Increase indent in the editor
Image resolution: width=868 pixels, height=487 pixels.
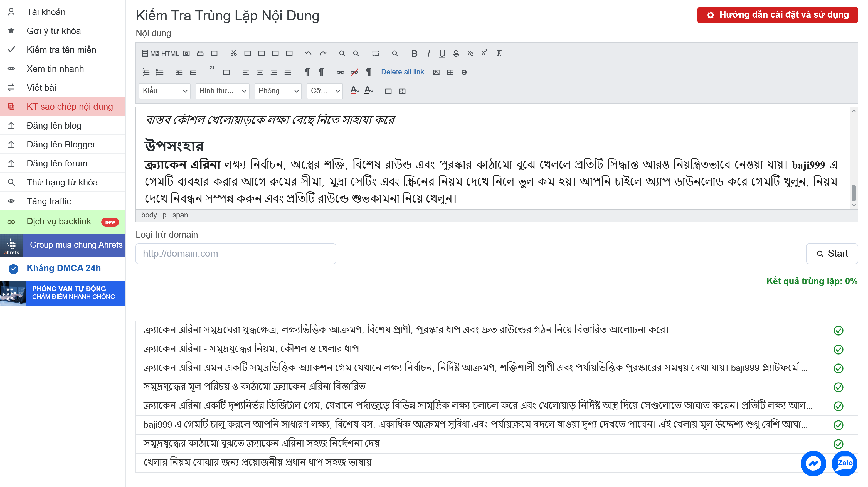(193, 72)
